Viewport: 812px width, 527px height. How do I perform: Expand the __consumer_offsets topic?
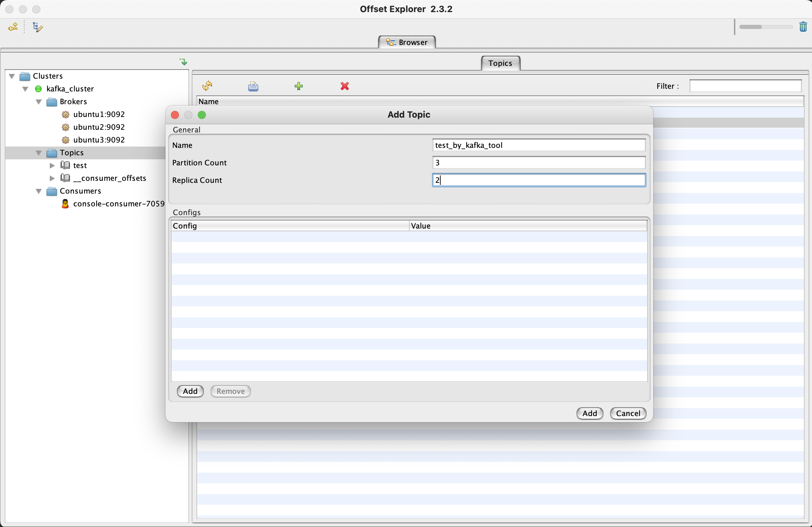coord(52,178)
